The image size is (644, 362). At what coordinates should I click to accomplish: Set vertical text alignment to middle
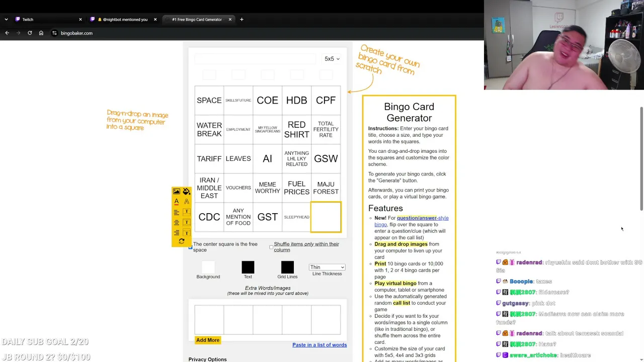187,222
